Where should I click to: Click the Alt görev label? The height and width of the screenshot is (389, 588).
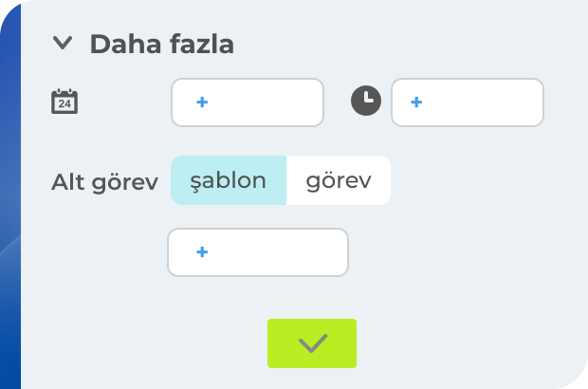click(x=104, y=181)
